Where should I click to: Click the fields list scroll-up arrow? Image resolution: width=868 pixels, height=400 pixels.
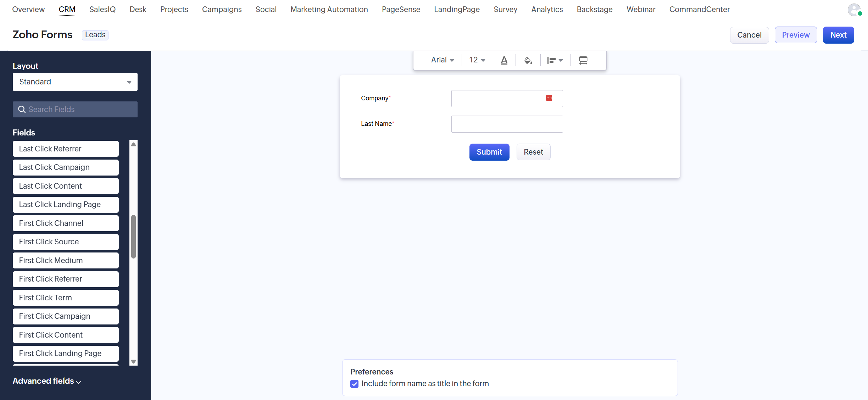coord(133,144)
